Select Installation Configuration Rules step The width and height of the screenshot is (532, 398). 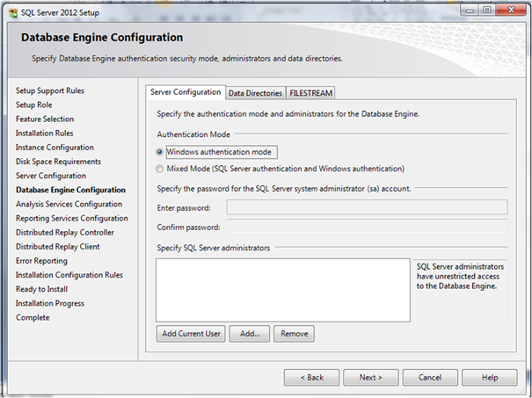pyautogui.click(x=69, y=275)
